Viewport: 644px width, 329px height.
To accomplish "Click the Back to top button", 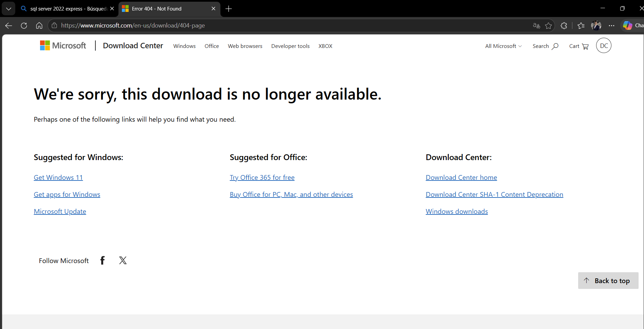I will pyautogui.click(x=608, y=281).
